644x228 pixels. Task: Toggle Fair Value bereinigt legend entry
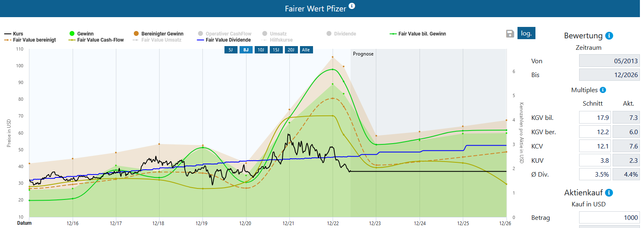pos(30,40)
